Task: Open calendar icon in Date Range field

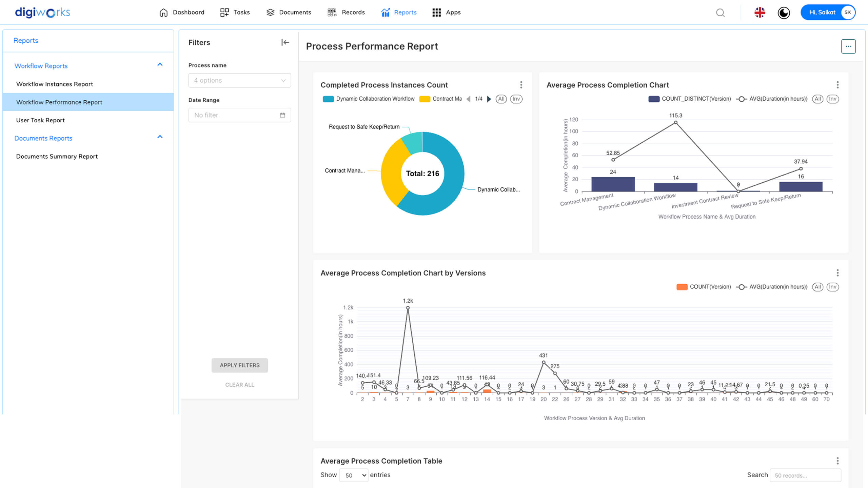Action: pyautogui.click(x=282, y=115)
